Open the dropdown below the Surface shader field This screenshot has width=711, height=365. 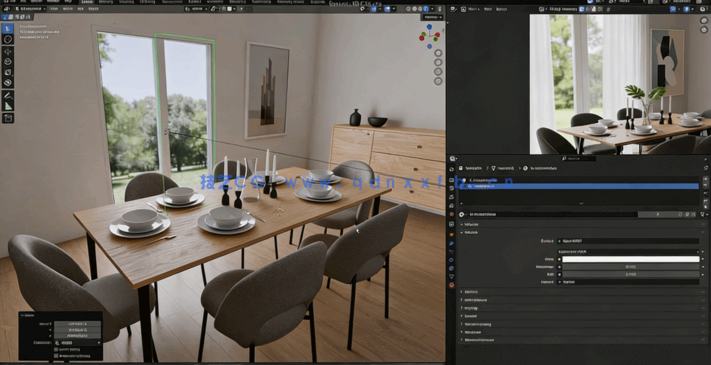[628, 251]
